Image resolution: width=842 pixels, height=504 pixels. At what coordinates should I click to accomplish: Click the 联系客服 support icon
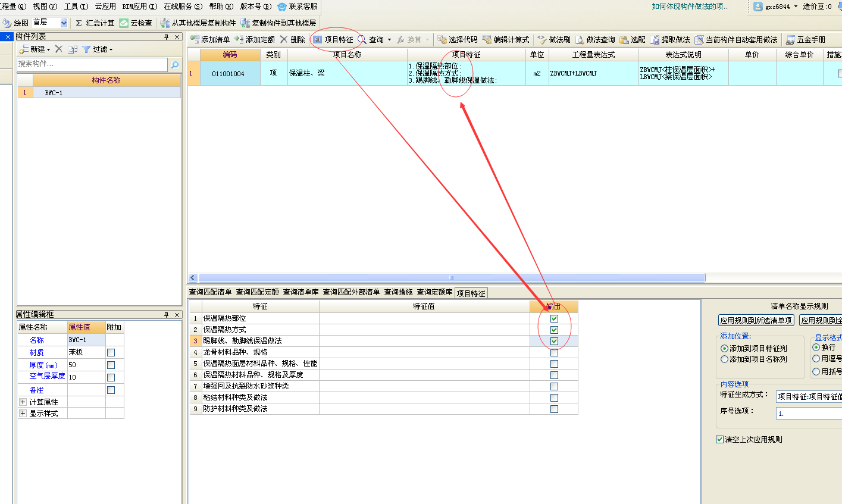pos(282,7)
